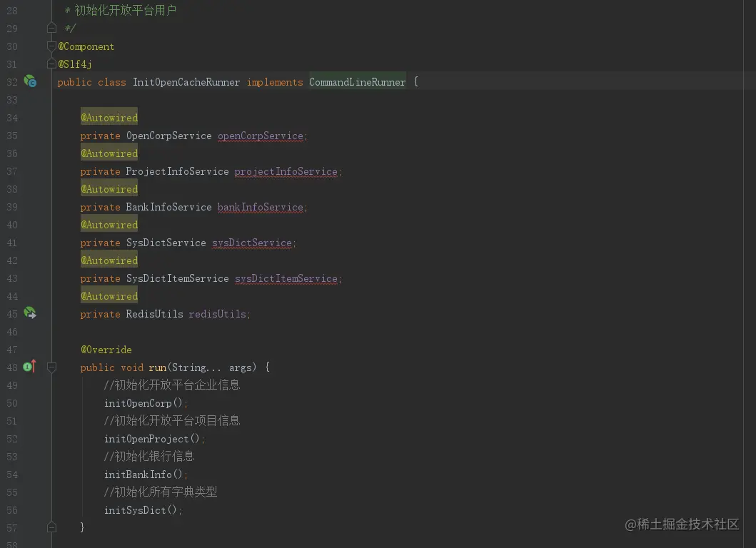The width and height of the screenshot is (756, 548).
Task: Click line number 45 in the gutter
Action: point(12,314)
